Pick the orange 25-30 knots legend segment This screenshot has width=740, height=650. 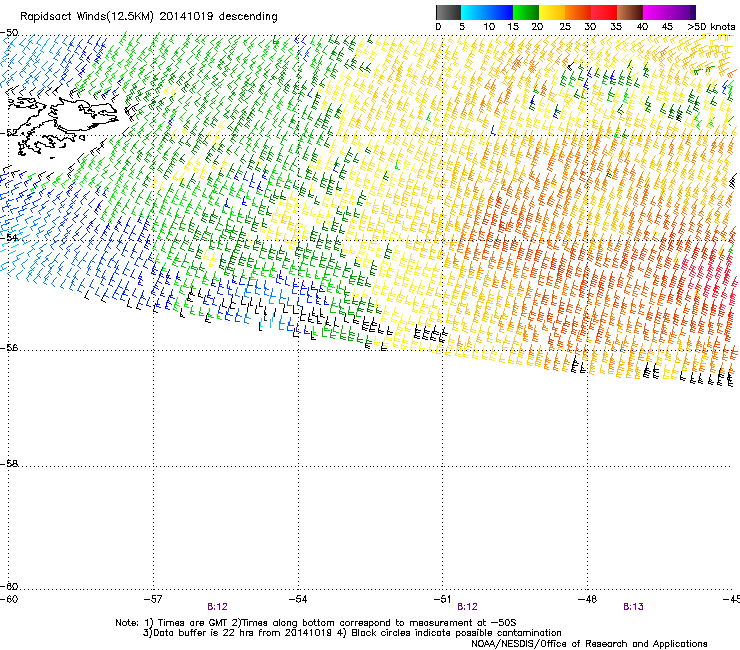(x=578, y=12)
